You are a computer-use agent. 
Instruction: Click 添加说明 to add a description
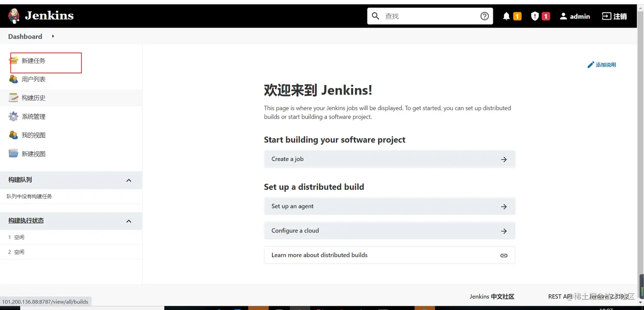point(601,65)
